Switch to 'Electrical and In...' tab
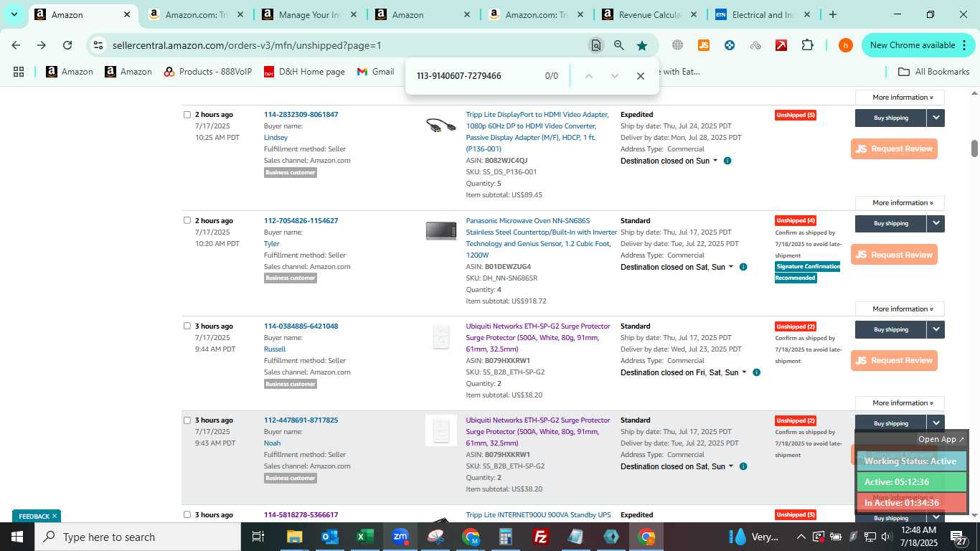The image size is (980, 551). (x=763, y=14)
